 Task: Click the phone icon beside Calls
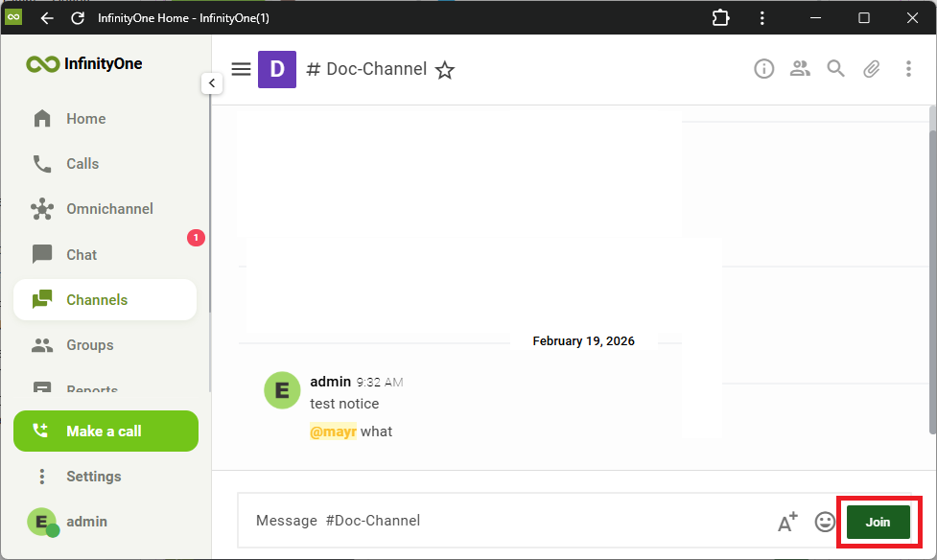tap(42, 164)
